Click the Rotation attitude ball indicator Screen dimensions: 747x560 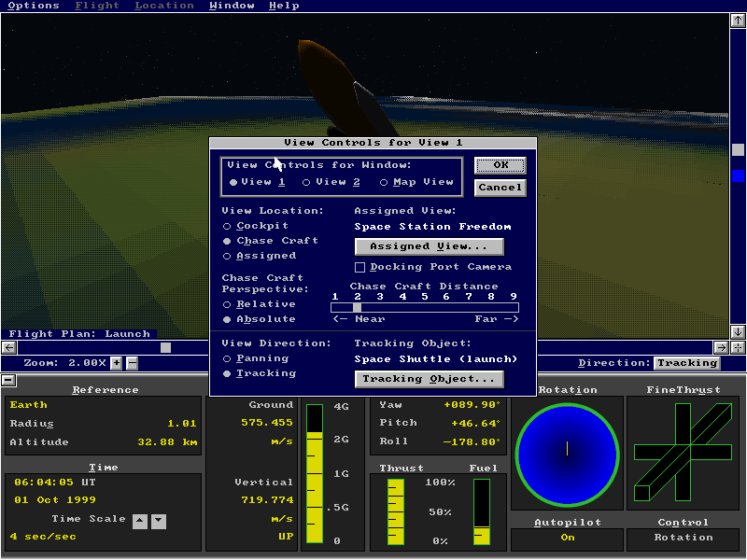(567, 455)
